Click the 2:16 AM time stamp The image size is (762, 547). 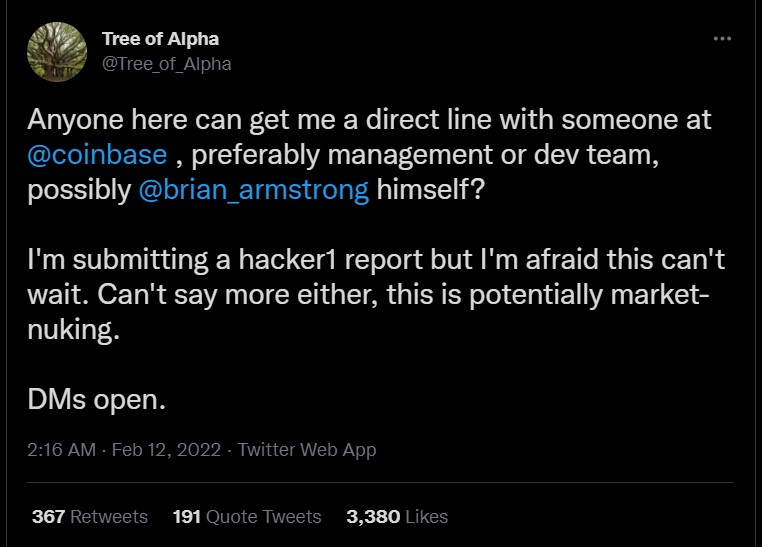tap(61, 450)
